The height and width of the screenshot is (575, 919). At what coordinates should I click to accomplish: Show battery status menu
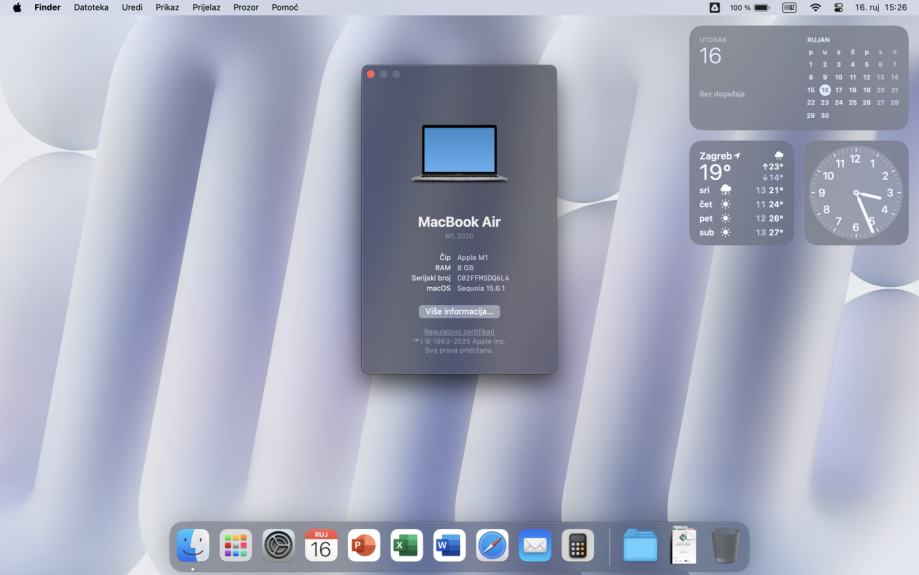(x=761, y=7)
